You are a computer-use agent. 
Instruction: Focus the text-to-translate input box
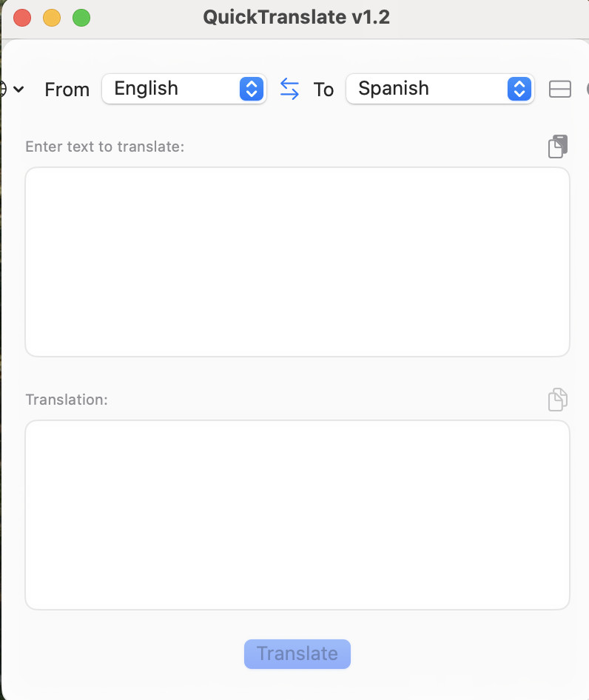point(297,262)
